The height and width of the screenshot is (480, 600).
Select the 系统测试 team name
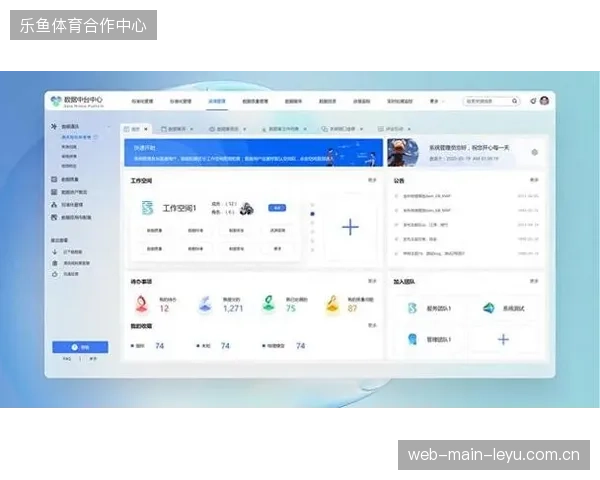514,309
